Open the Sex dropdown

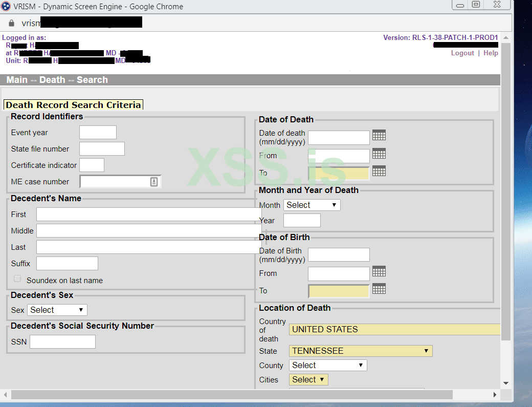click(57, 310)
